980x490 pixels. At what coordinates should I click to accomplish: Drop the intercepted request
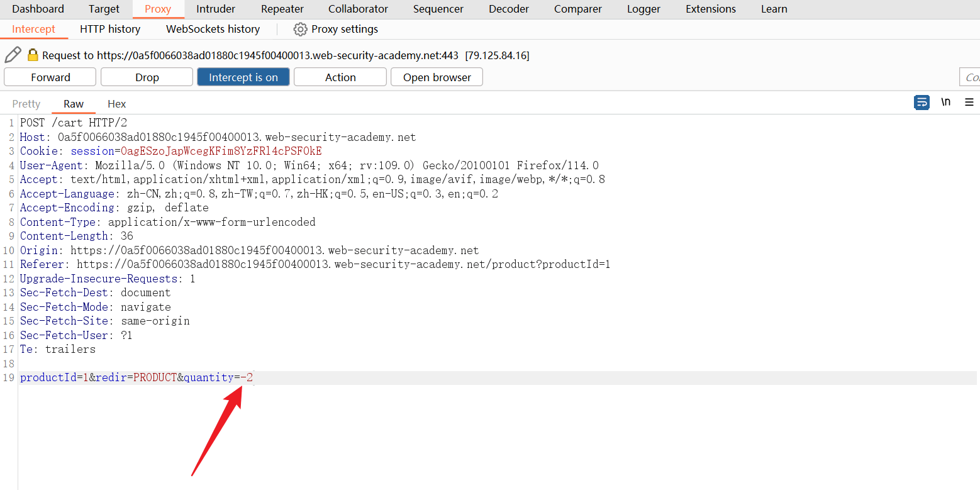click(x=147, y=77)
